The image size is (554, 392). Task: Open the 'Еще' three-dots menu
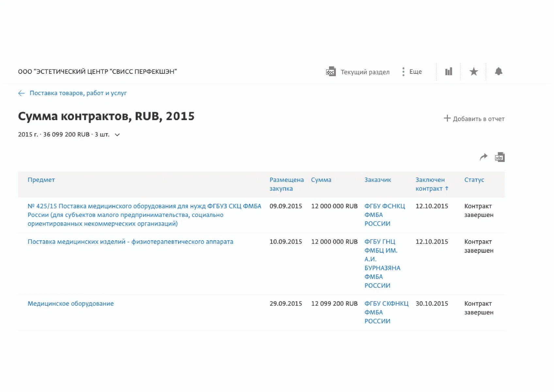tap(404, 72)
